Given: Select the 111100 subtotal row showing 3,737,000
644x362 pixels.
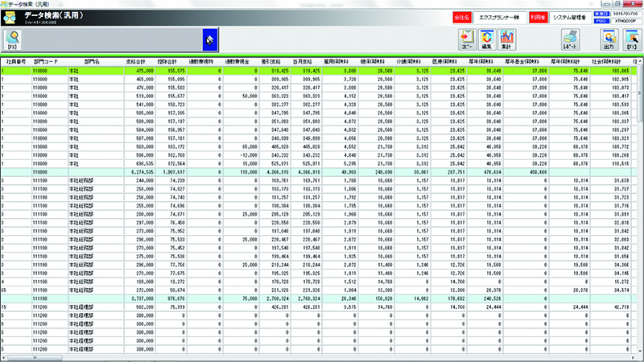Looking at the screenshot, I should pyautogui.click(x=322, y=297).
